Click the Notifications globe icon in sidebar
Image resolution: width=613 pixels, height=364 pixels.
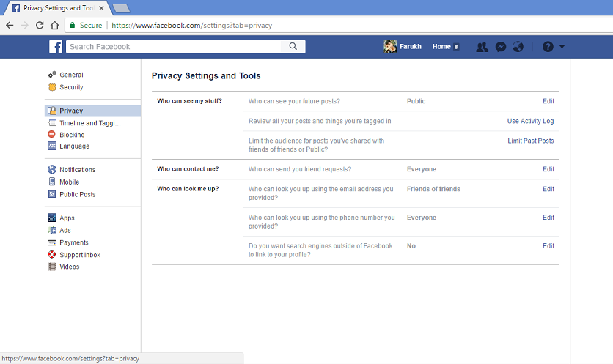tap(52, 169)
